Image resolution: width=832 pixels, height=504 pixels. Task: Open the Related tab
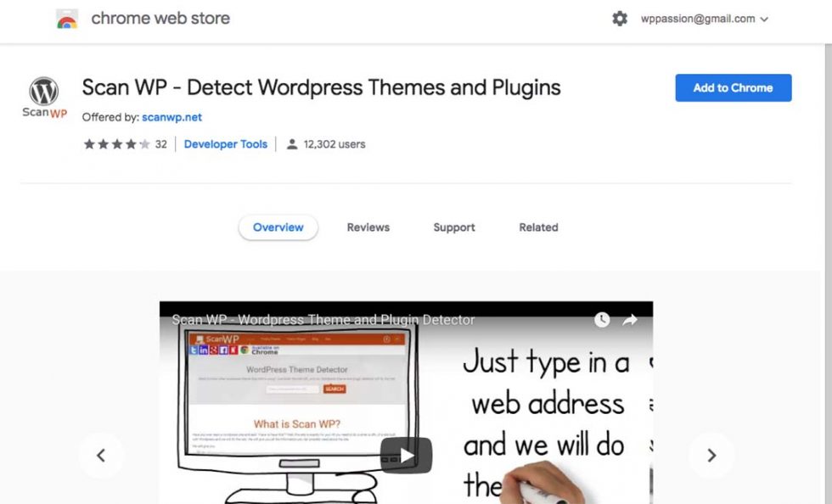[537, 227]
